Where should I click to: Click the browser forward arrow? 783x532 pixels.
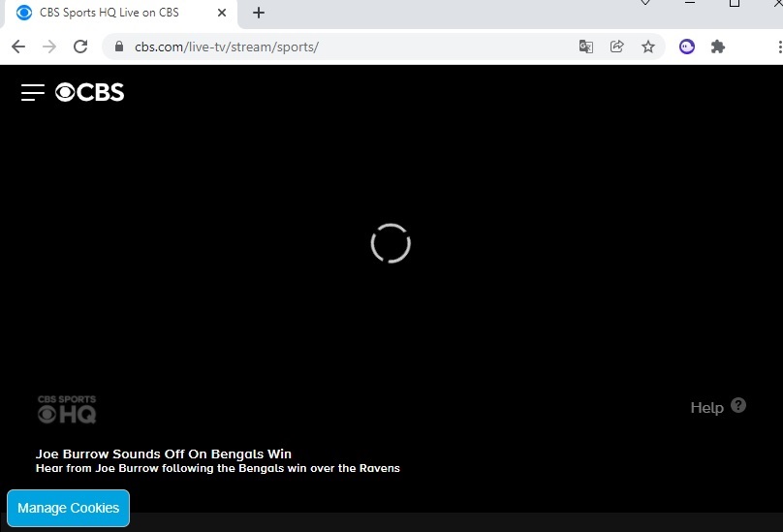tap(49, 47)
